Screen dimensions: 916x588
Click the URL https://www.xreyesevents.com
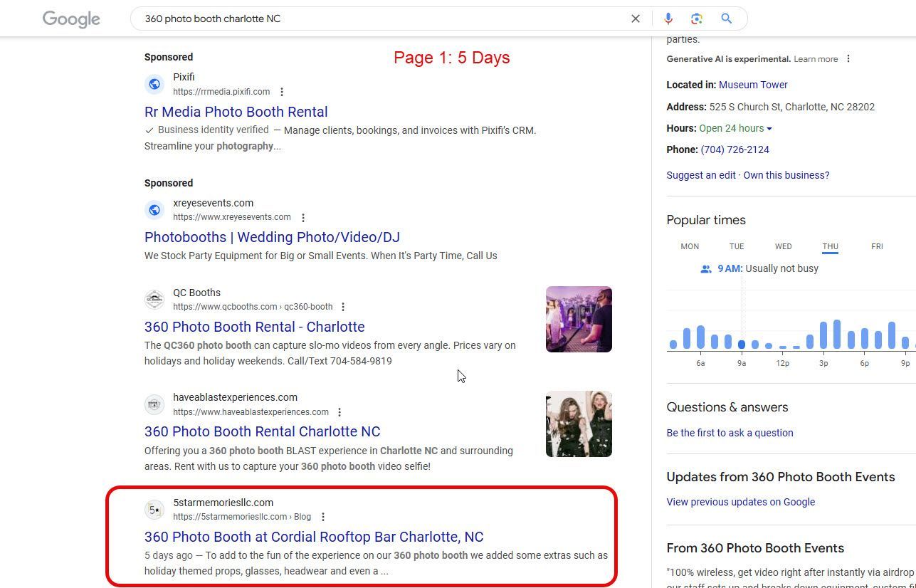point(232,217)
